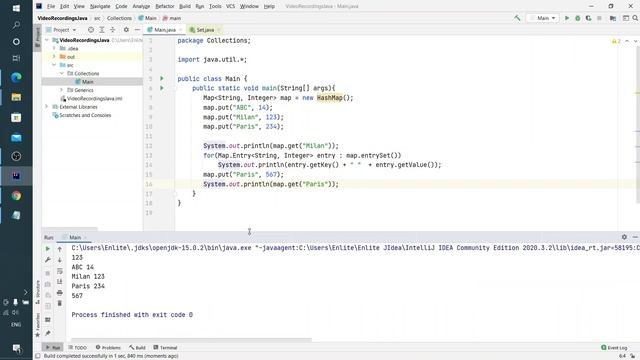Toggle tool window bars with corner button
The image size is (640, 360).
coord(38,356)
